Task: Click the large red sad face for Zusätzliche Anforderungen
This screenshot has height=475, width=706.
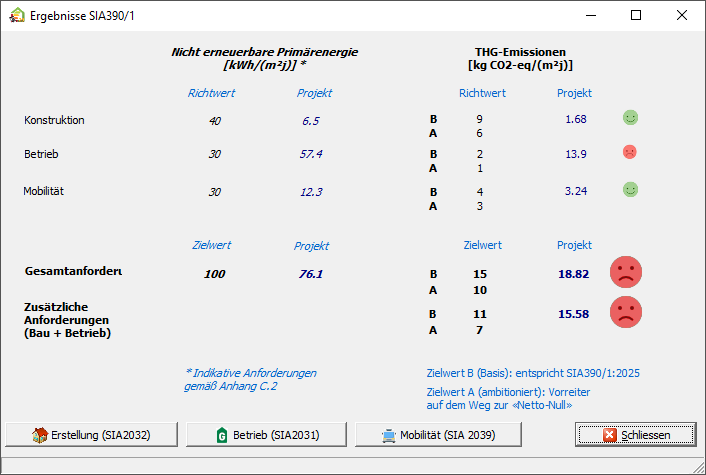Action: 626,312
